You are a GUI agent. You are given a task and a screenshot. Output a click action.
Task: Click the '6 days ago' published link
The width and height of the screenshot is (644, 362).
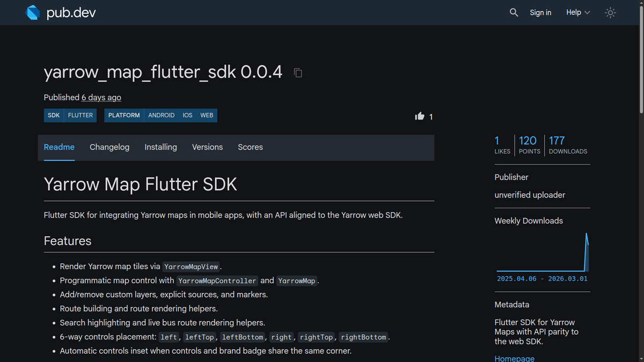point(101,98)
